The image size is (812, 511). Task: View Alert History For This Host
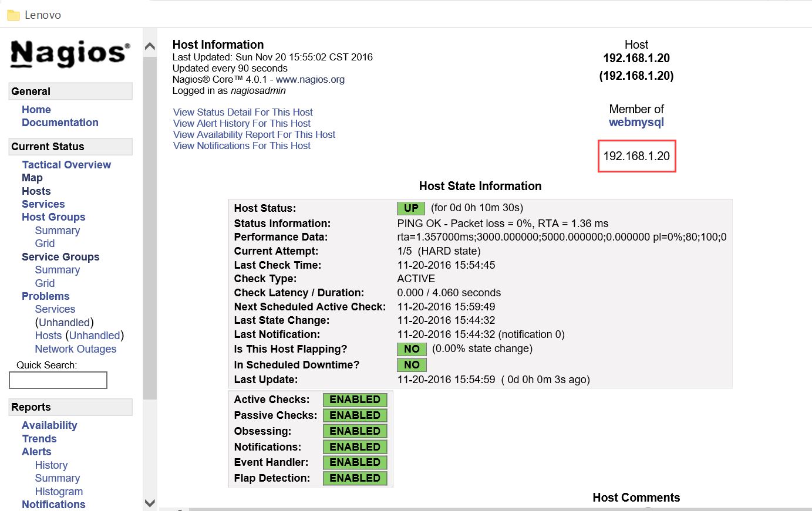242,123
